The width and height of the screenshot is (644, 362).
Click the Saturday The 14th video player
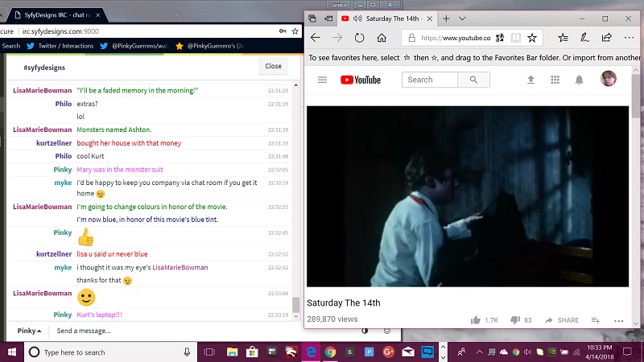[468, 196]
